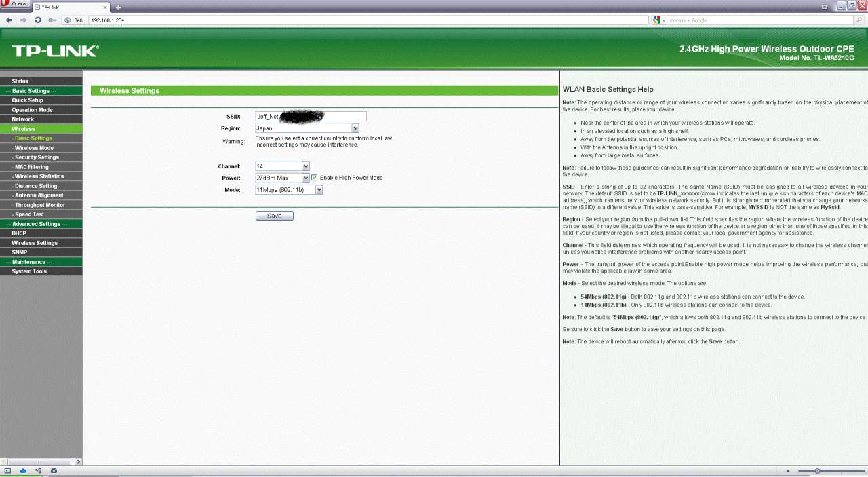The width and height of the screenshot is (868, 477).
Task: Select the Wireless sidebar section
Action: tap(41, 129)
